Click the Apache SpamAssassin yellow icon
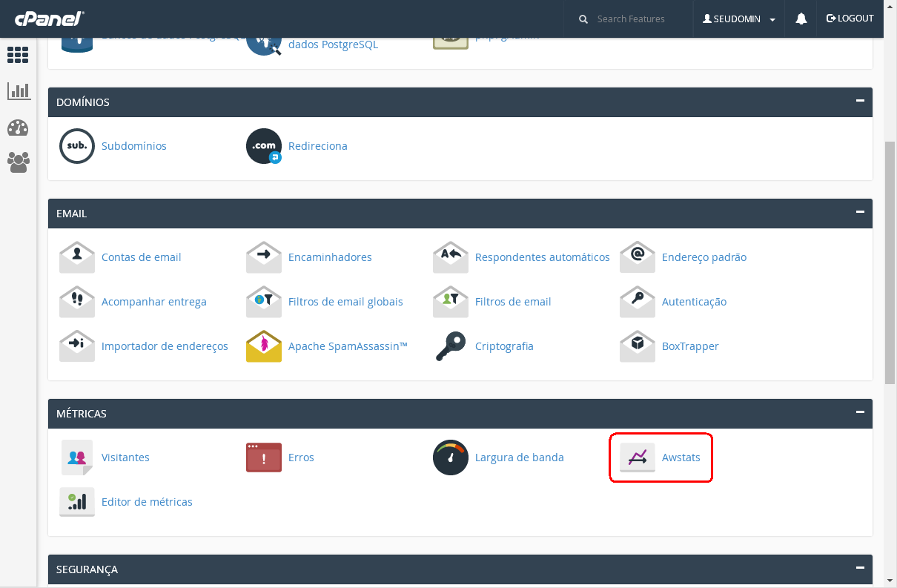 pos(264,346)
